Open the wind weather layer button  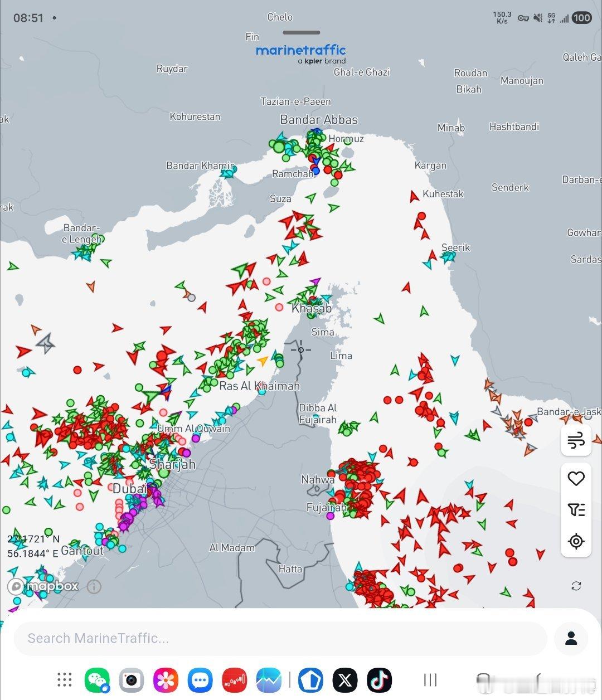(x=576, y=440)
